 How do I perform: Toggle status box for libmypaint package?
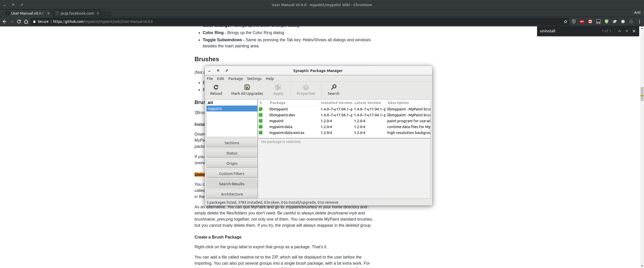(261, 109)
